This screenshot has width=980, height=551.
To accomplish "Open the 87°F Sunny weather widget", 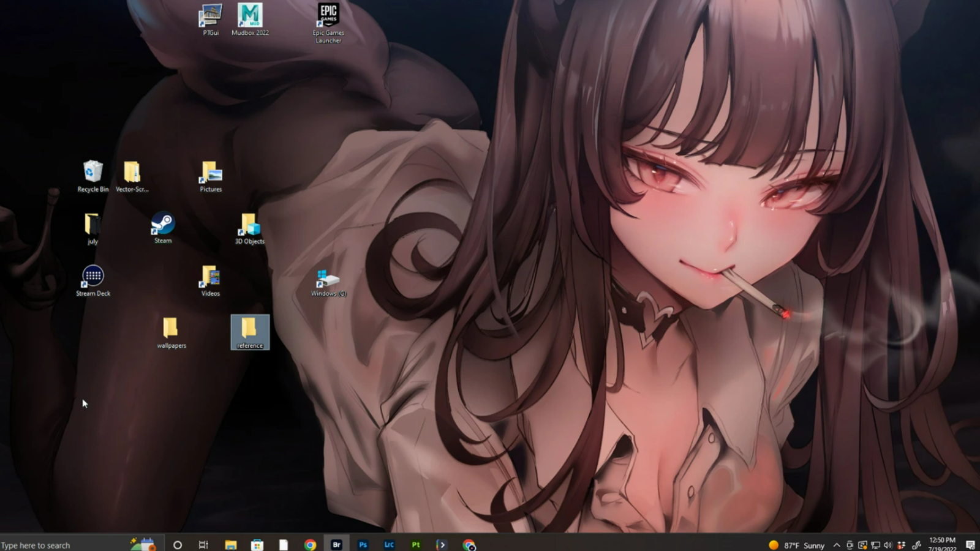I will pos(797,545).
